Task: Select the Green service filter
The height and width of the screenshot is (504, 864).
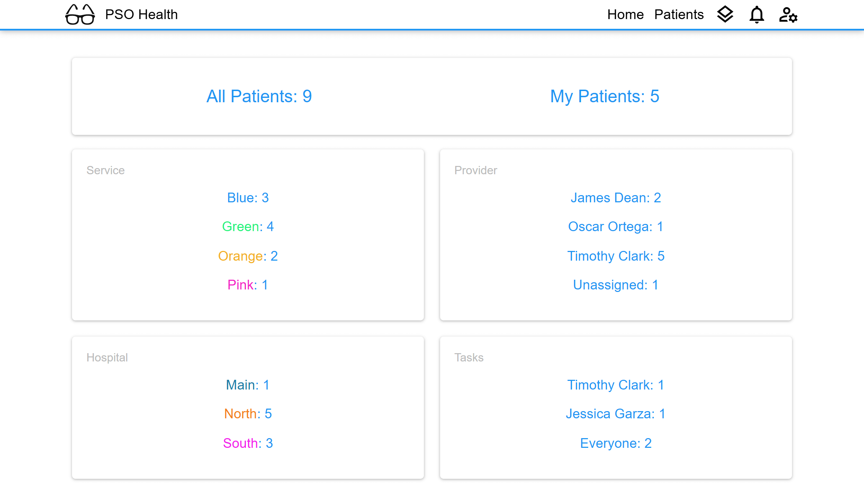Action: point(248,227)
